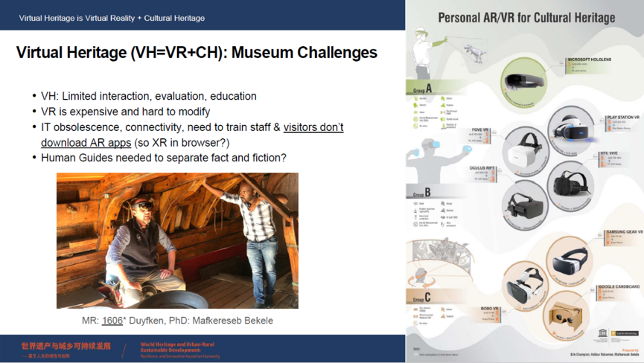This screenshot has height=363, width=644.
Task: Click the red Chinese conference title in the footer
Action: coord(66,347)
